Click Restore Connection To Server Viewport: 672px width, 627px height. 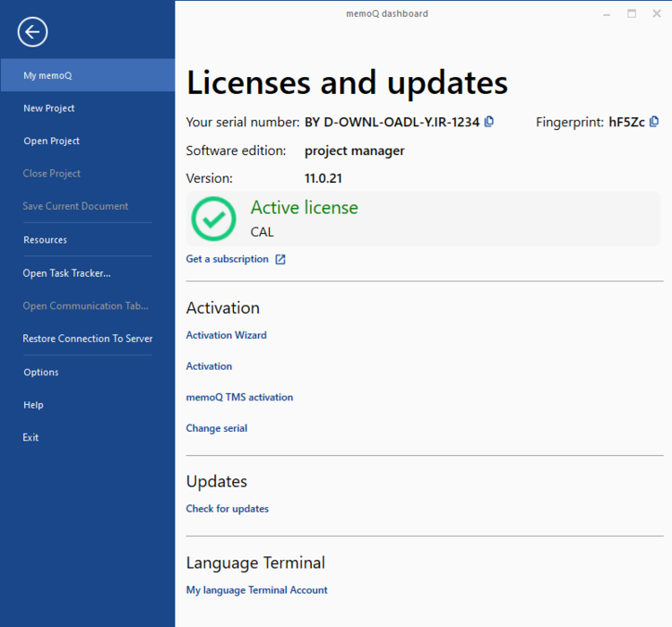pyautogui.click(x=88, y=339)
